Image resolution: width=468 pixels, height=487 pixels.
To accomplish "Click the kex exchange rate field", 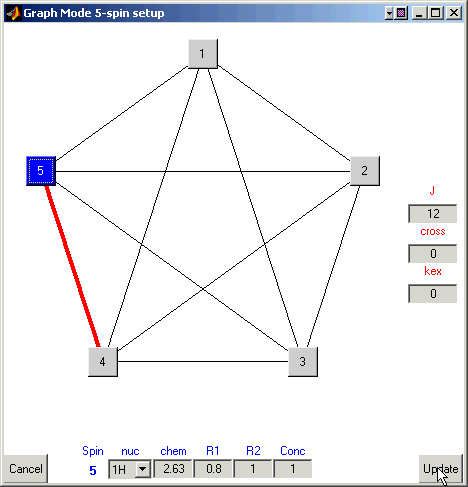I will click(433, 294).
